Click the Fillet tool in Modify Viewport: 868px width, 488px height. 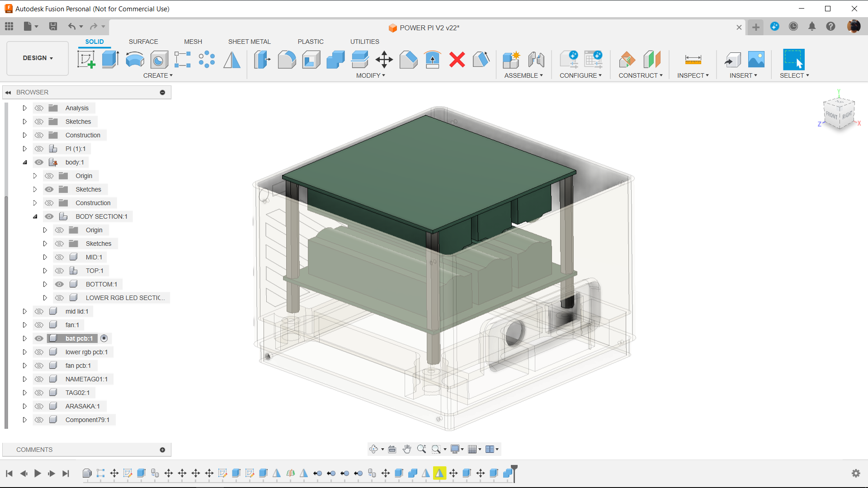[x=287, y=59]
